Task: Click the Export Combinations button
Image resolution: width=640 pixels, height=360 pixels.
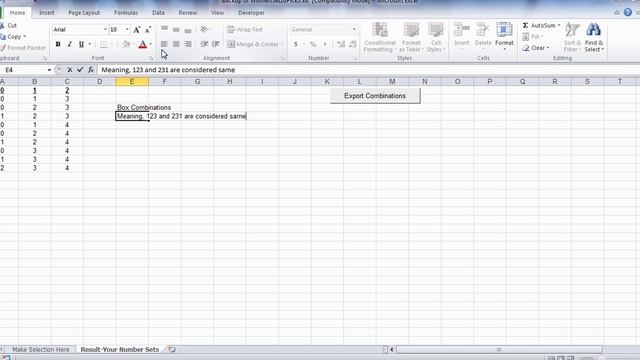Action: click(375, 96)
